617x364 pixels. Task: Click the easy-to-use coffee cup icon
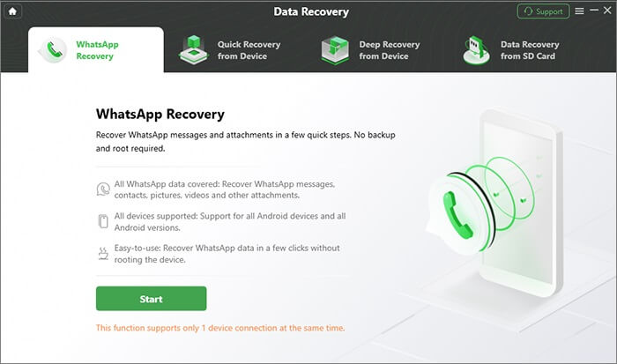click(103, 254)
